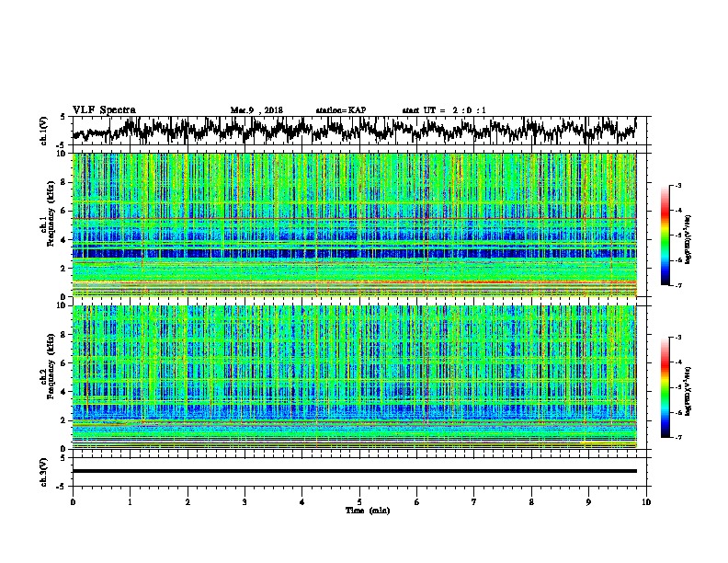Click the 8 kHz tick on ch.1 frequency axis

(x=63, y=182)
